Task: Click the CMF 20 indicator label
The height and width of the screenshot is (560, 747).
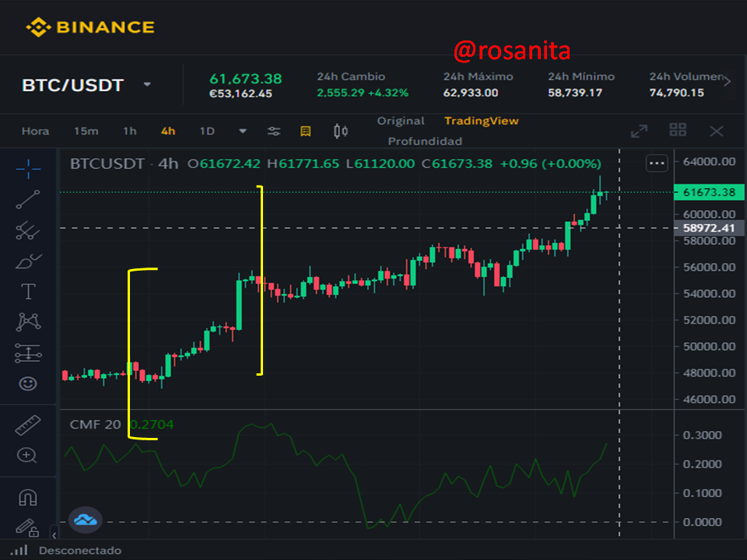Action: tap(95, 425)
